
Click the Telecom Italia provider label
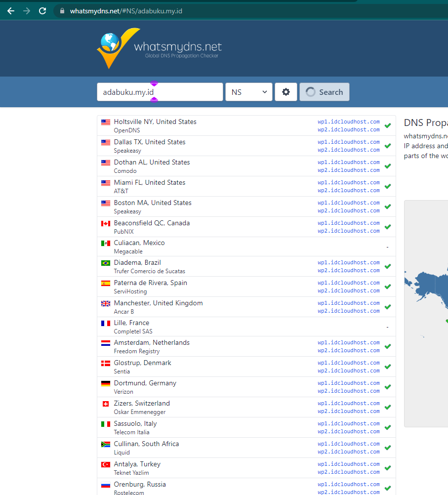click(x=132, y=432)
